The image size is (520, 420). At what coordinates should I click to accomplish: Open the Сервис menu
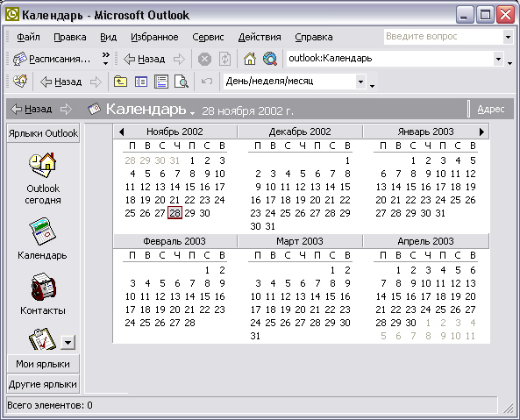[x=208, y=37]
